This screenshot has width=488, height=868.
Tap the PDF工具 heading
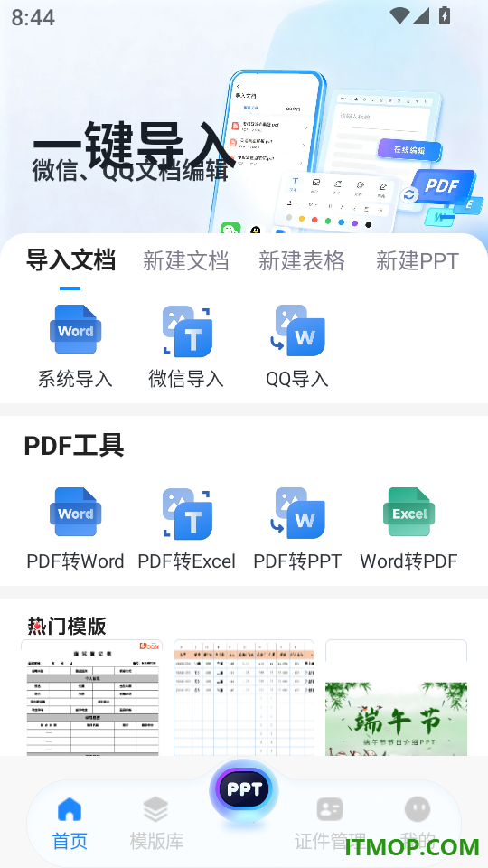[74, 446]
